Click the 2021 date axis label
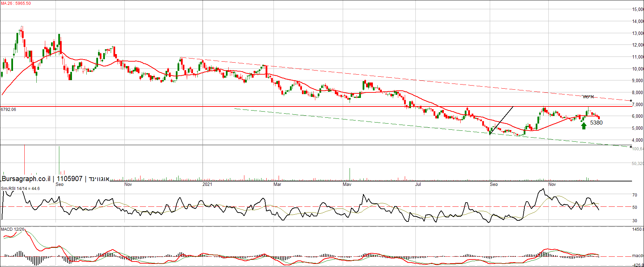 [x=207, y=185]
